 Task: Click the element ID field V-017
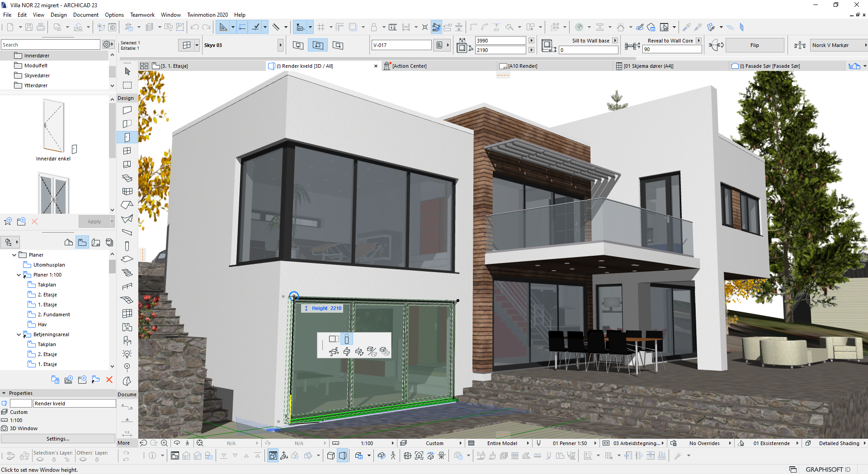click(x=401, y=45)
